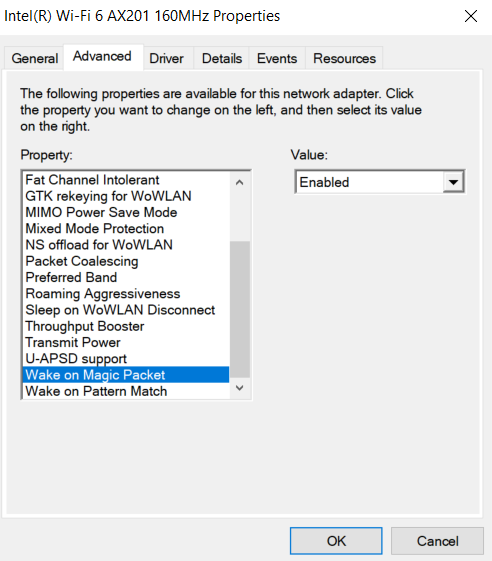Confirm changes with the OK button
The image size is (492, 561).
(336, 541)
